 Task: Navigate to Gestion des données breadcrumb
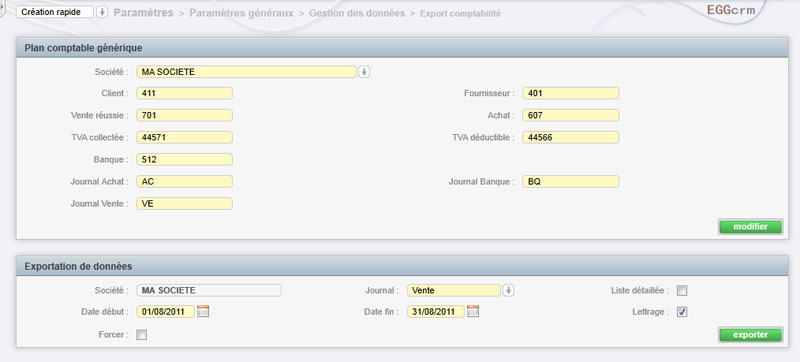click(357, 13)
